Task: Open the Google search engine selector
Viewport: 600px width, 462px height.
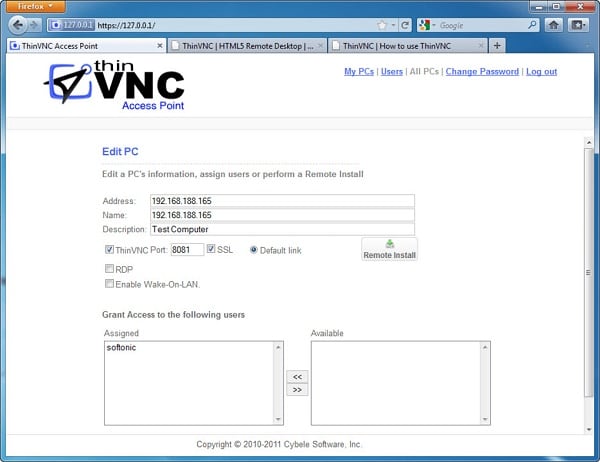Action: coord(427,25)
